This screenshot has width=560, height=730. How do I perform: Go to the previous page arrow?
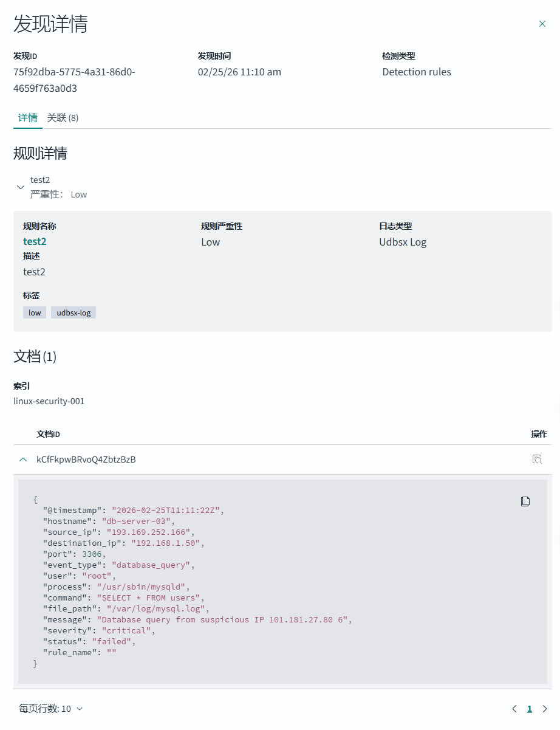click(x=514, y=709)
